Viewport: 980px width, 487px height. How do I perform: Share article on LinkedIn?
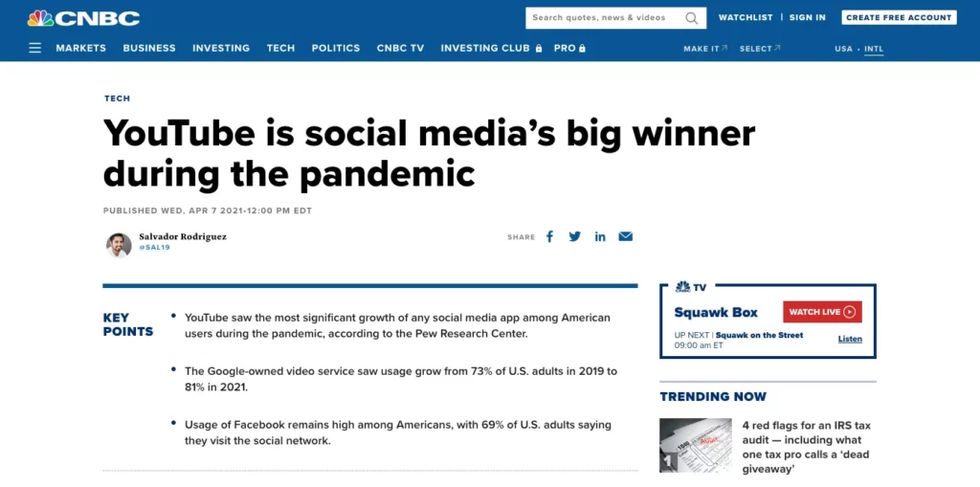click(600, 236)
